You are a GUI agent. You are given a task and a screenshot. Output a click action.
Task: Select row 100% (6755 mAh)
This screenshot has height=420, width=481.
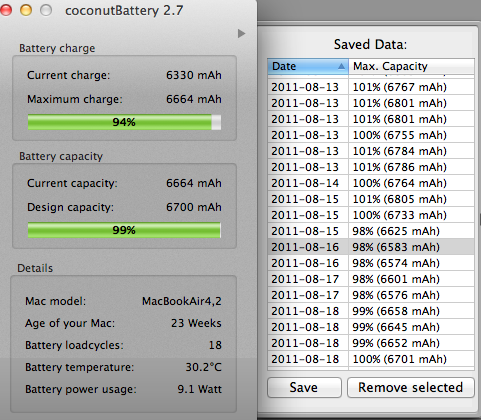pos(371,135)
